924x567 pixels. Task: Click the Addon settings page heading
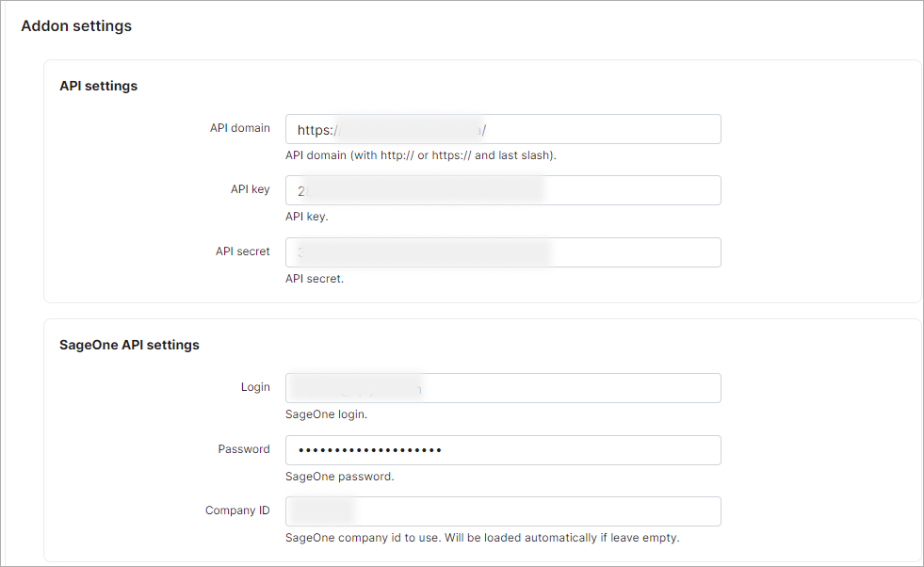point(76,25)
